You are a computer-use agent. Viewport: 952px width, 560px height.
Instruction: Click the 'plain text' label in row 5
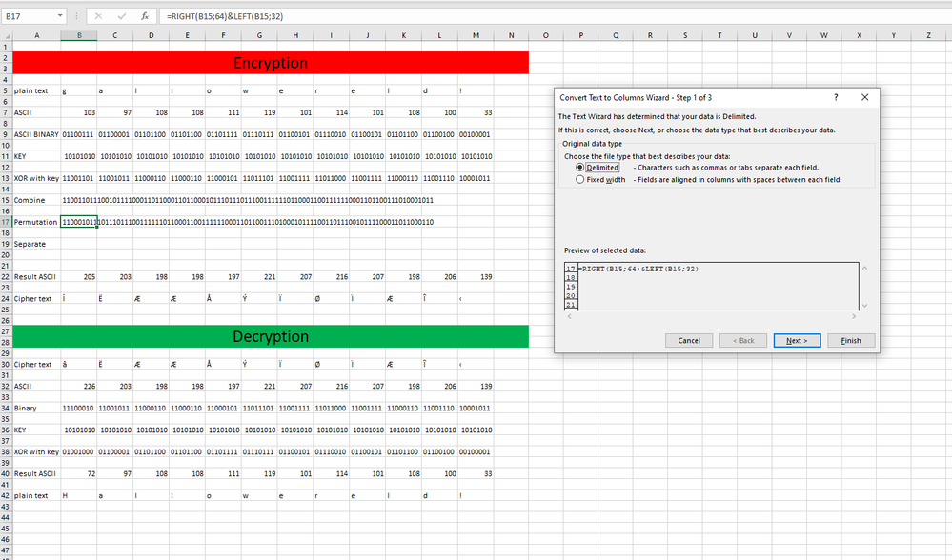[x=30, y=91]
